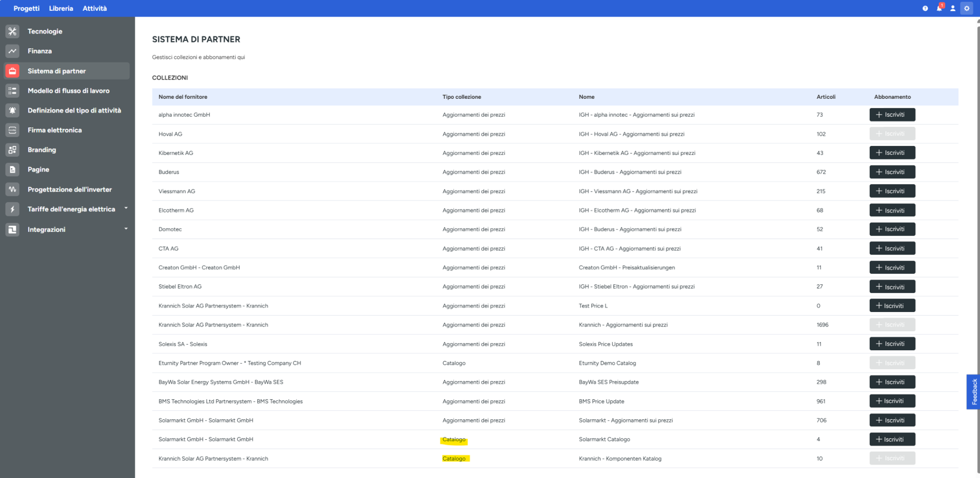Click Iscriviti for BMS Price Update
Screen dimensions: 980x478
(x=892, y=401)
